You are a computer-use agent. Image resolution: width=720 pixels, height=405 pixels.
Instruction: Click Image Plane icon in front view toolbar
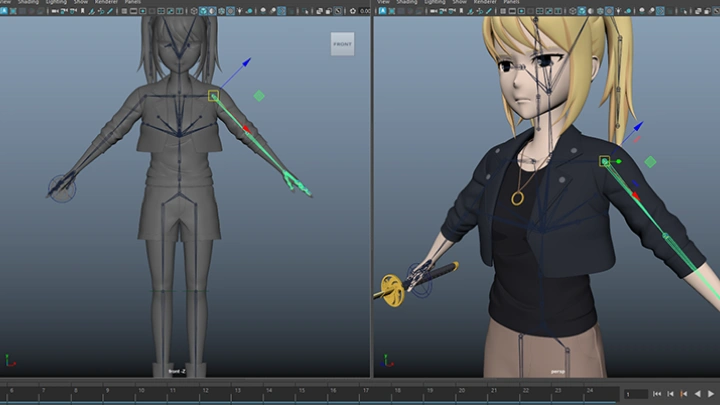pyautogui.click(x=91, y=11)
